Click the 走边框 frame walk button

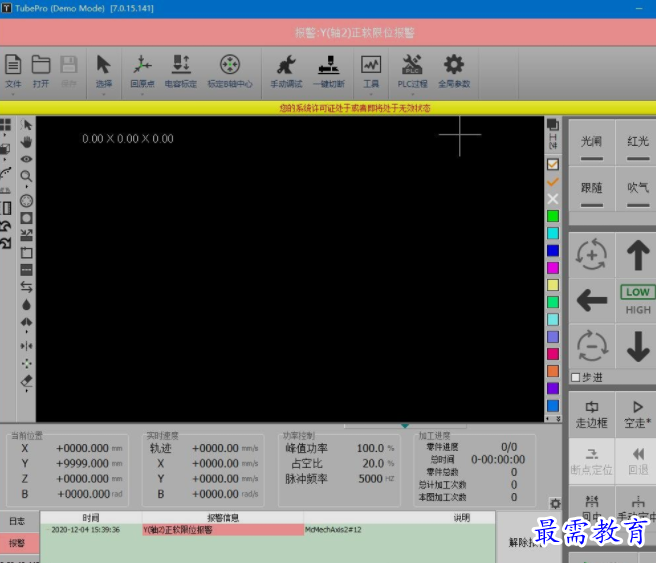pos(592,415)
